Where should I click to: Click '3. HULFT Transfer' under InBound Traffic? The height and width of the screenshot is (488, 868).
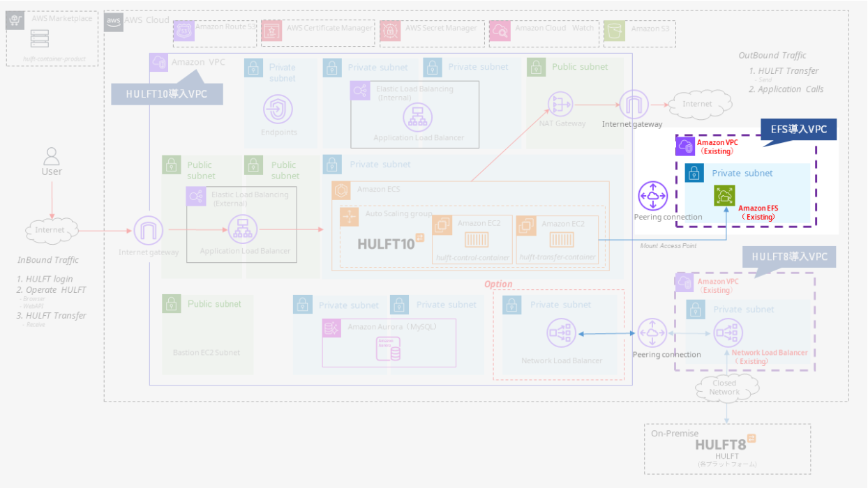52,316
